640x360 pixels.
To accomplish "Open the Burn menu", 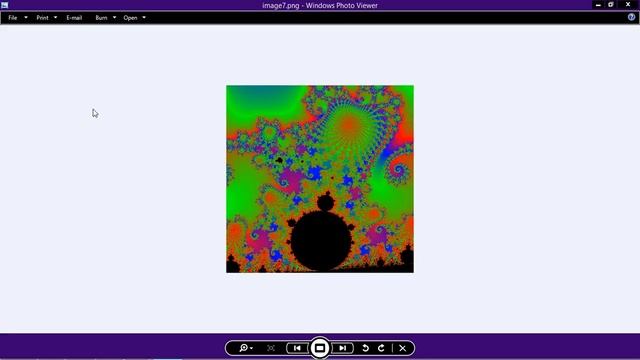I will click(101, 18).
